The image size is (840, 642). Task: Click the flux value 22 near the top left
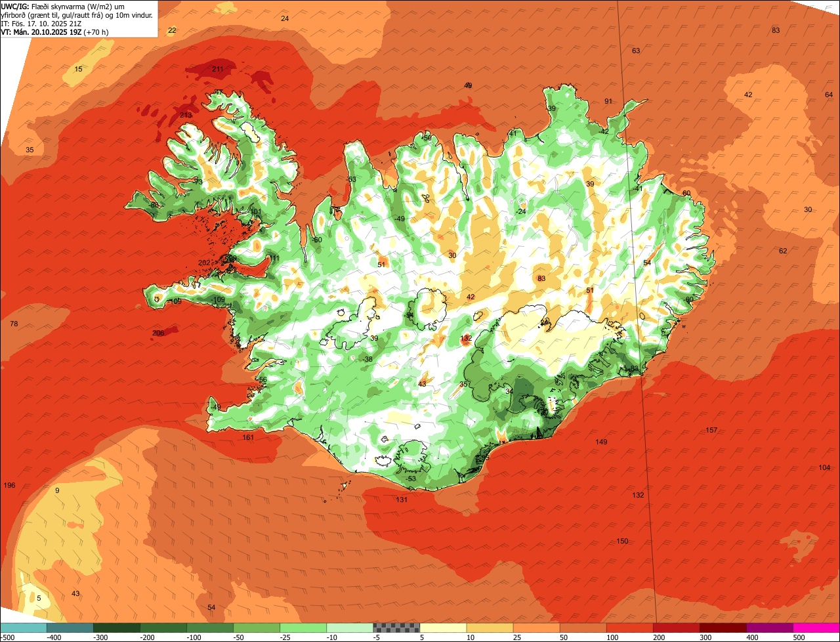(x=172, y=31)
